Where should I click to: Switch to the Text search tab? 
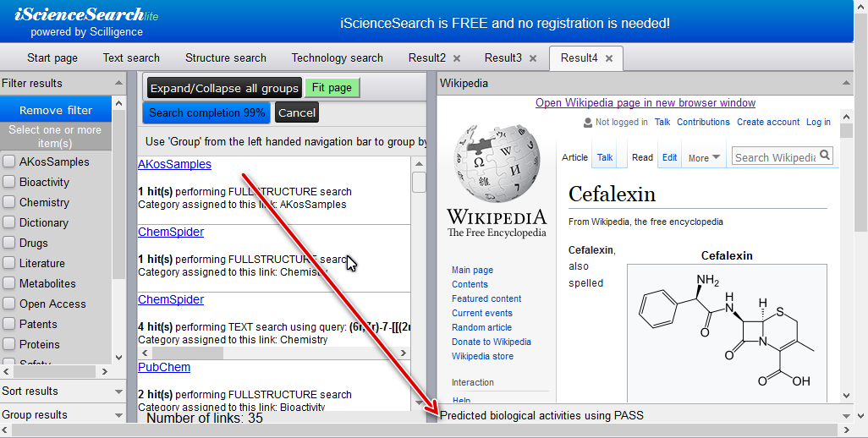click(131, 58)
